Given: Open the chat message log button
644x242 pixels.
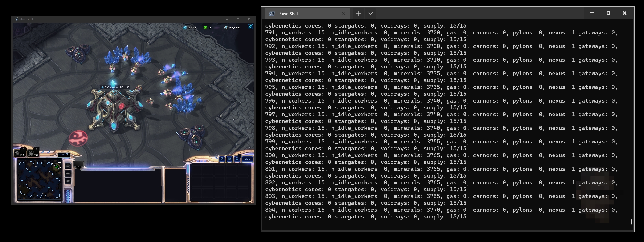Looking at the screenshot, I should [x=229, y=159].
